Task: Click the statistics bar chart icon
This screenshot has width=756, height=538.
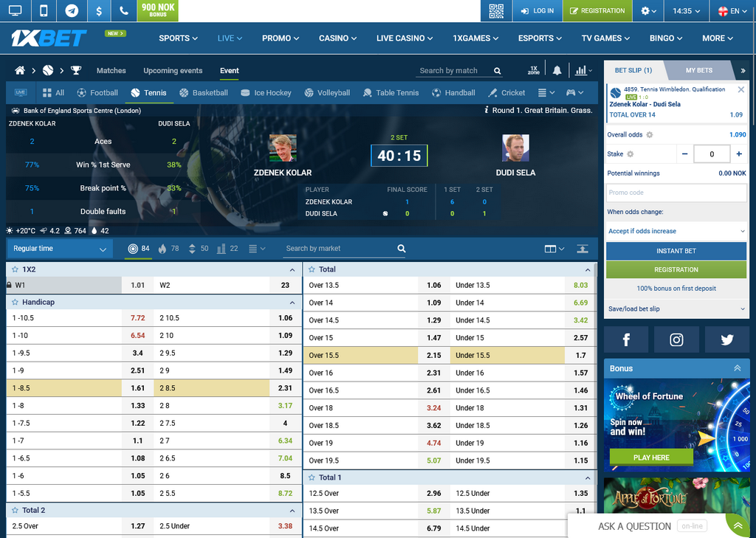Action: tap(581, 71)
